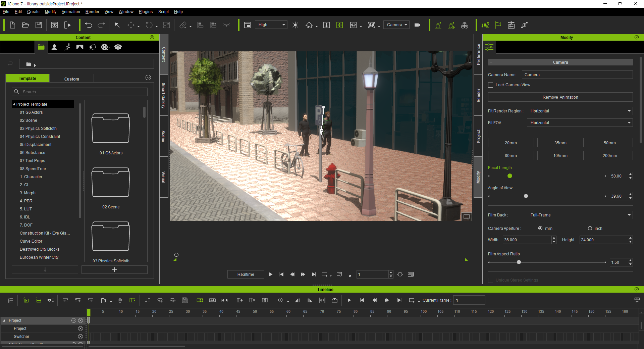Screen dimensions: 644x349
Task: Select 03 Physics Softcloth in tree
Action: coord(38,129)
